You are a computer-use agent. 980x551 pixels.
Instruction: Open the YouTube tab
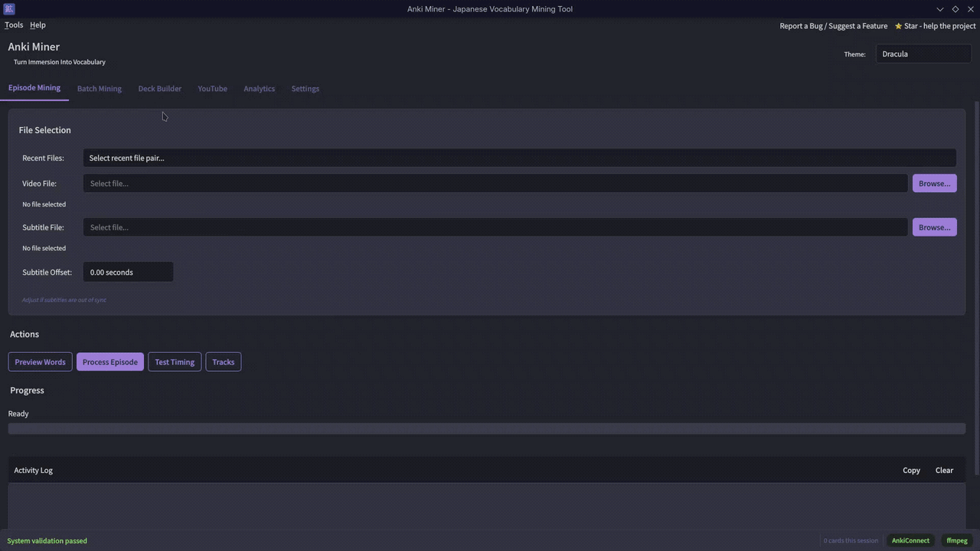click(212, 89)
